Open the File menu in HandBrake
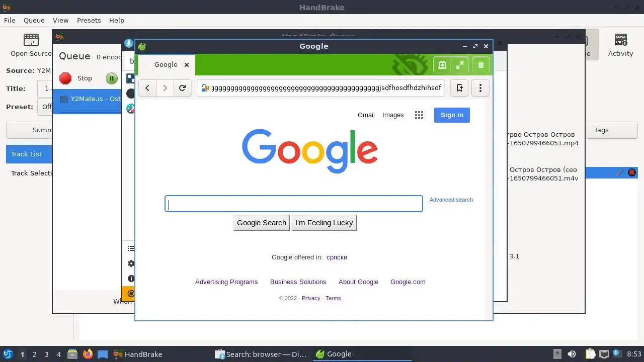 (x=10, y=20)
